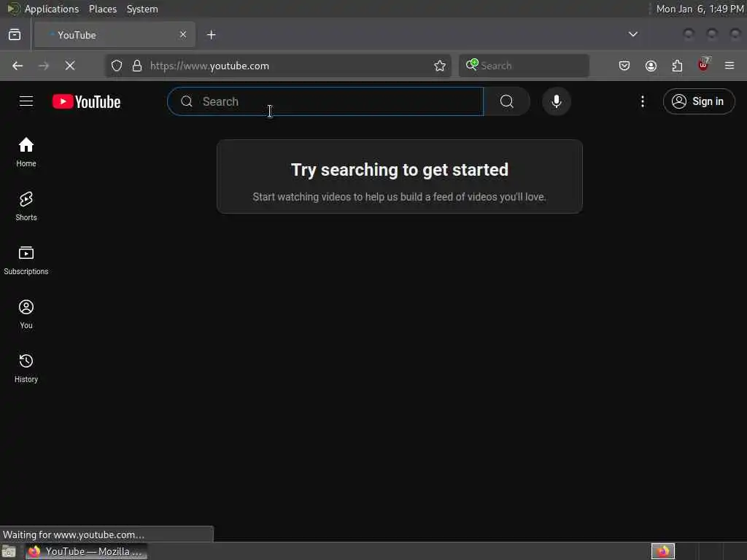Open Firefox application hamburger menu

coord(729,66)
